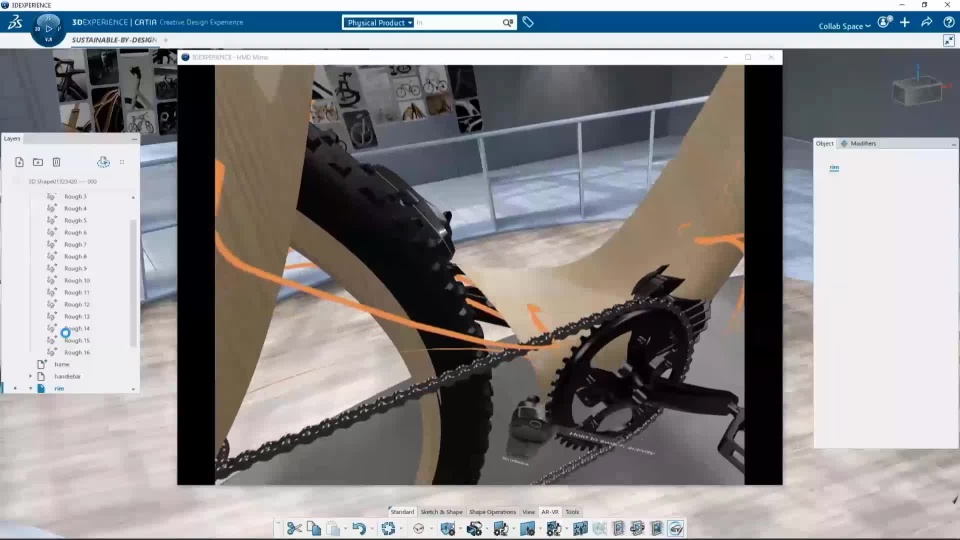This screenshot has width=960, height=540.
Task: Select the Rough 16 layer
Action: pos(77,353)
